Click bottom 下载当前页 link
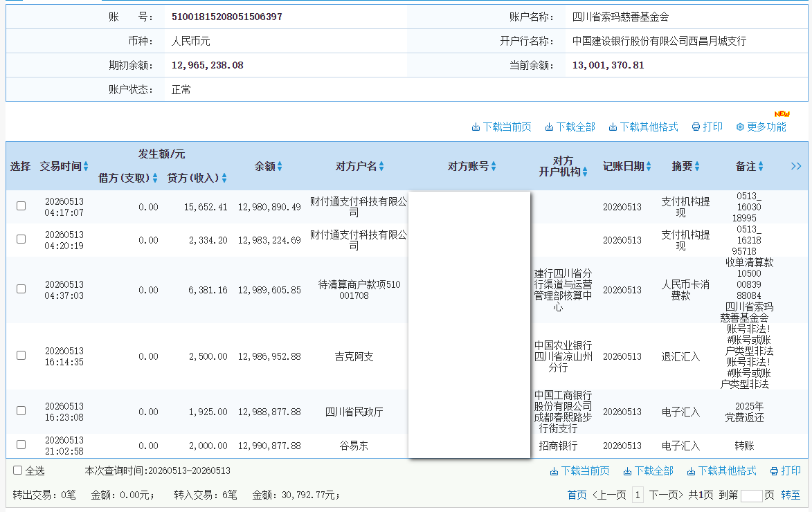 (579, 470)
